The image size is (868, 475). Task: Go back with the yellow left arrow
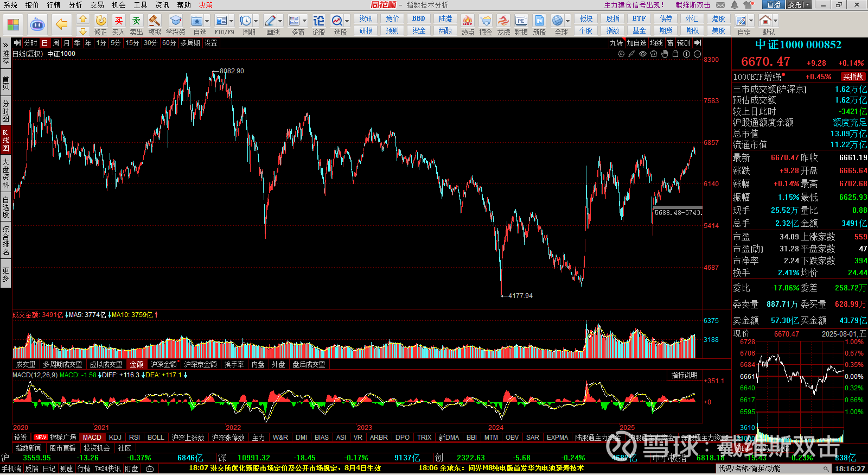click(62, 24)
